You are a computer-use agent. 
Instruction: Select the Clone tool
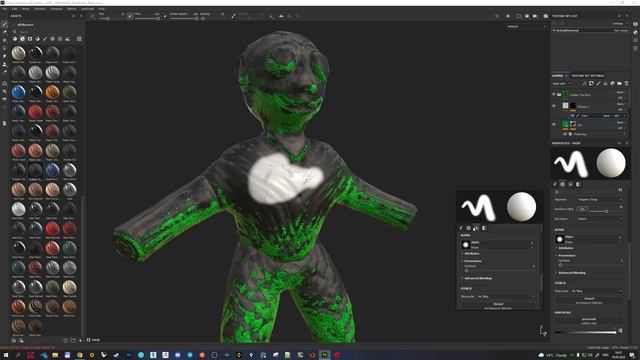(x=4, y=64)
